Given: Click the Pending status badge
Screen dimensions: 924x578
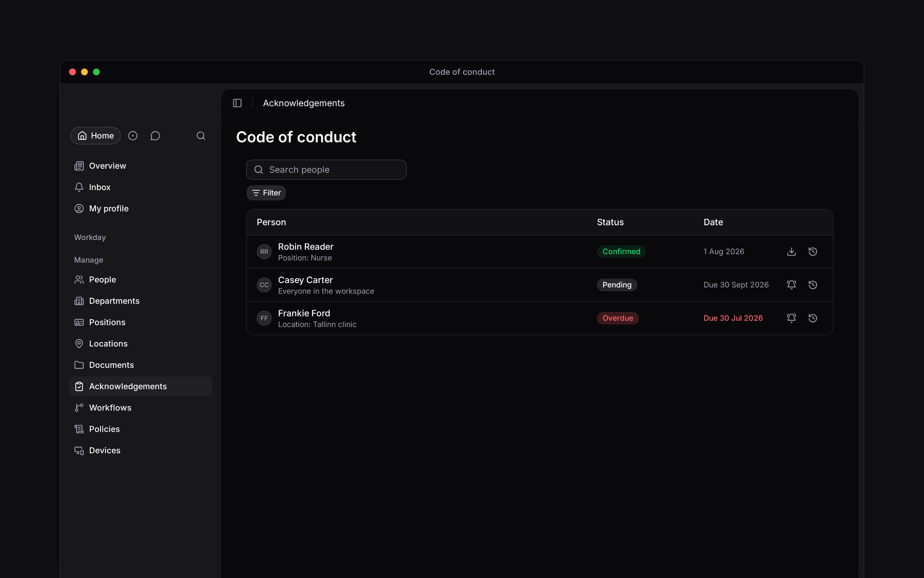Looking at the screenshot, I should [x=617, y=285].
